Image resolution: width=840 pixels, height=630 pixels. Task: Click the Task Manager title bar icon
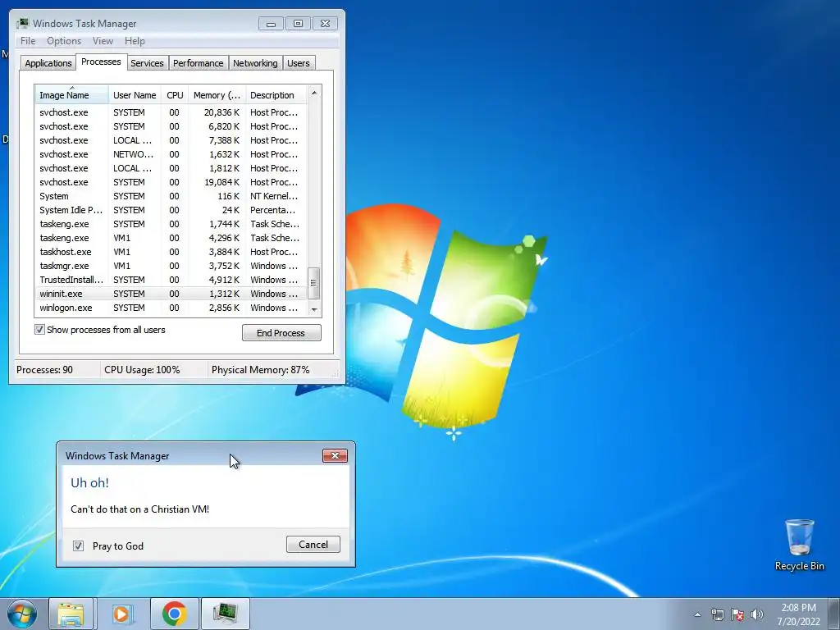[x=22, y=24]
